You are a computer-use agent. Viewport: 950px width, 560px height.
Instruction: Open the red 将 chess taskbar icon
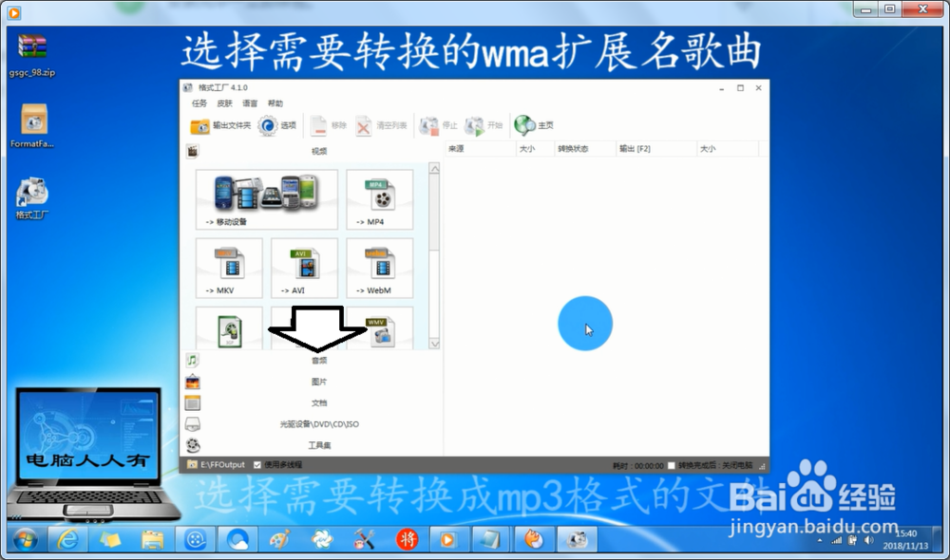coord(407,539)
